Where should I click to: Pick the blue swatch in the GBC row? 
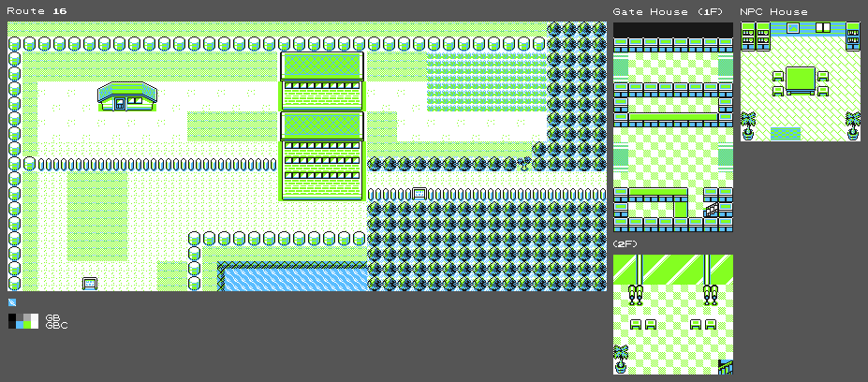[20, 325]
